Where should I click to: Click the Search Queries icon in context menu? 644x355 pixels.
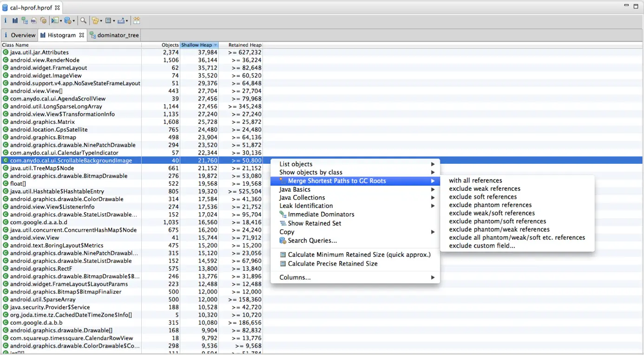click(x=283, y=241)
